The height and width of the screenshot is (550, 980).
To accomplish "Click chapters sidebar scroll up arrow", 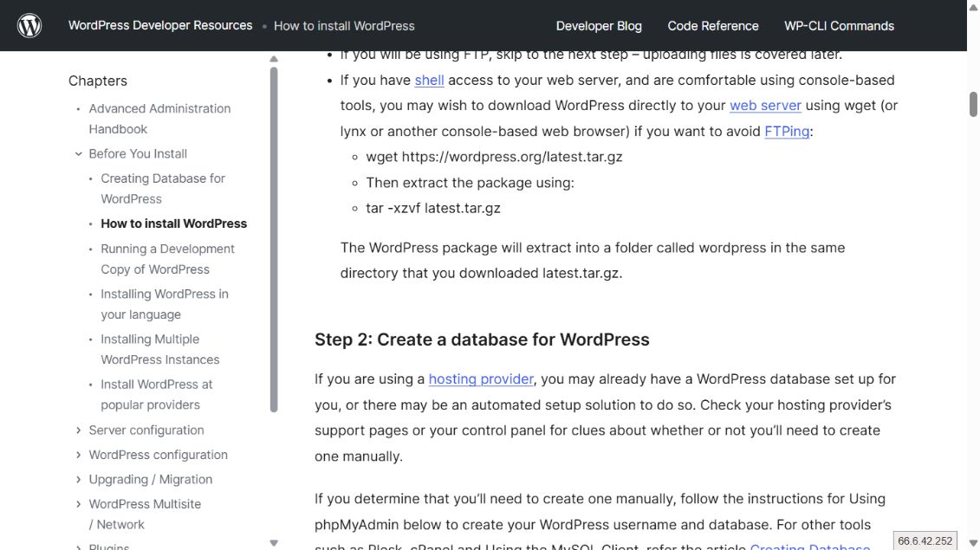I will (x=274, y=59).
